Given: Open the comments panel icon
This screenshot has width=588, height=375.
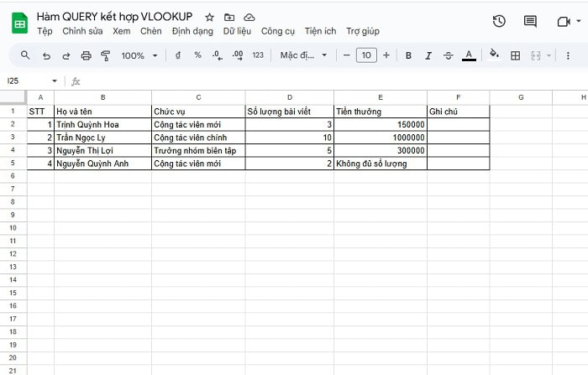Looking at the screenshot, I should (530, 22).
